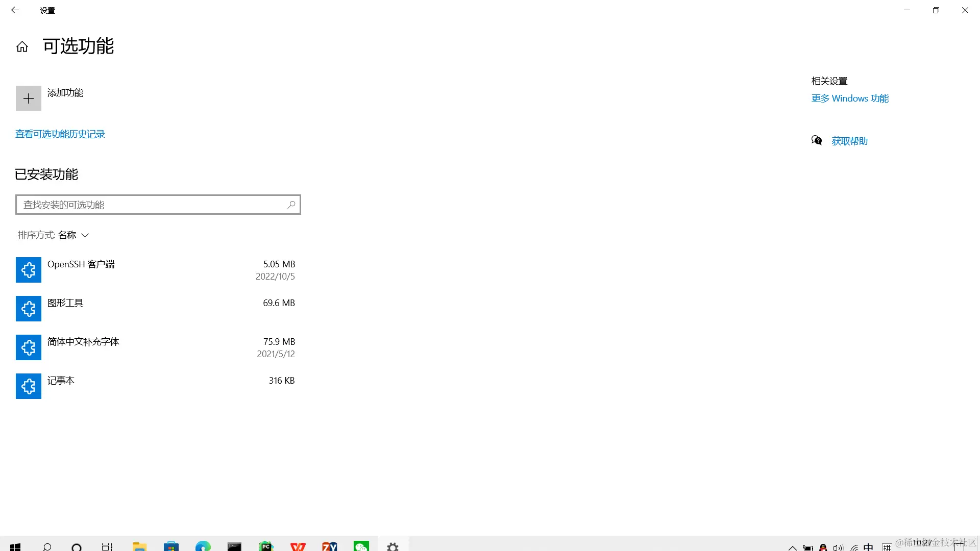Viewport: 980px width, 551px height.
Task: Open 查看可选功能历史记录 link
Action: click(60, 134)
